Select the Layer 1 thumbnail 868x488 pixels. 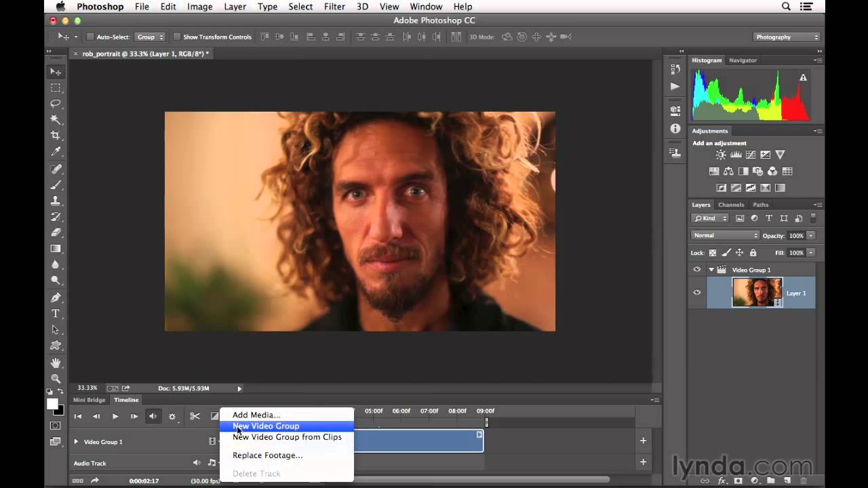coord(757,293)
